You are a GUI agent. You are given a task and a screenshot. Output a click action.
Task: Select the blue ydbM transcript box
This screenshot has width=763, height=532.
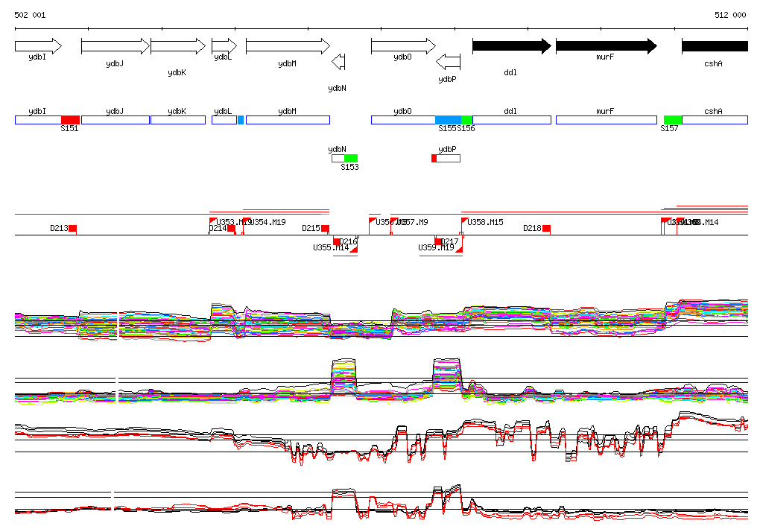tap(288, 120)
